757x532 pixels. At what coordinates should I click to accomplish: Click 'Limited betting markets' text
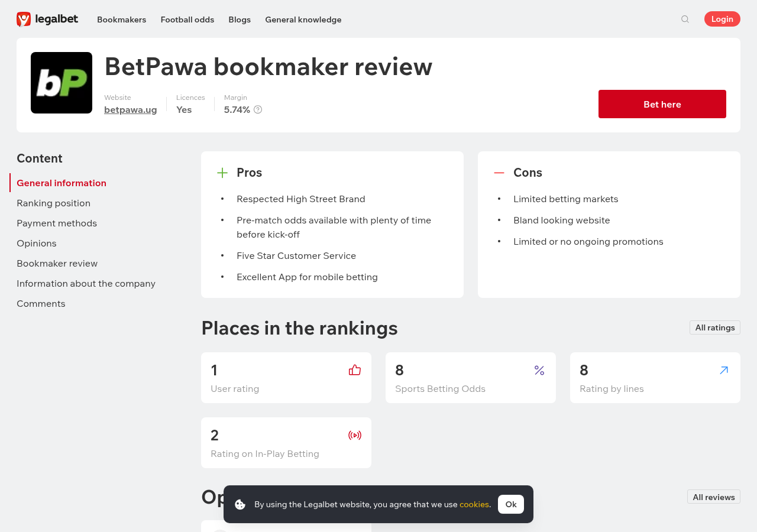coord(566,199)
